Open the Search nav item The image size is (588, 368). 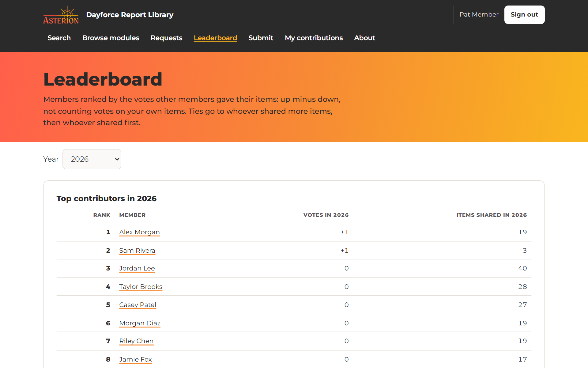click(59, 38)
